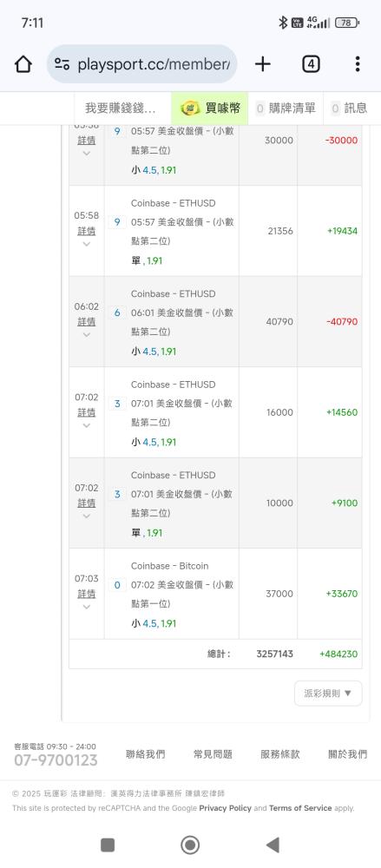381x868 pixels.
Task: Tap the Android home circle button
Action: pyautogui.click(x=191, y=845)
